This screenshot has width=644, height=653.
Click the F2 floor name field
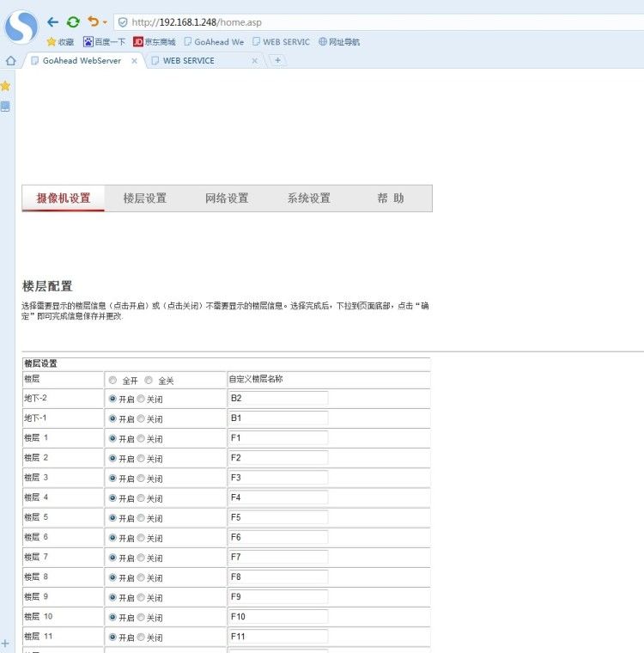pos(278,458)
